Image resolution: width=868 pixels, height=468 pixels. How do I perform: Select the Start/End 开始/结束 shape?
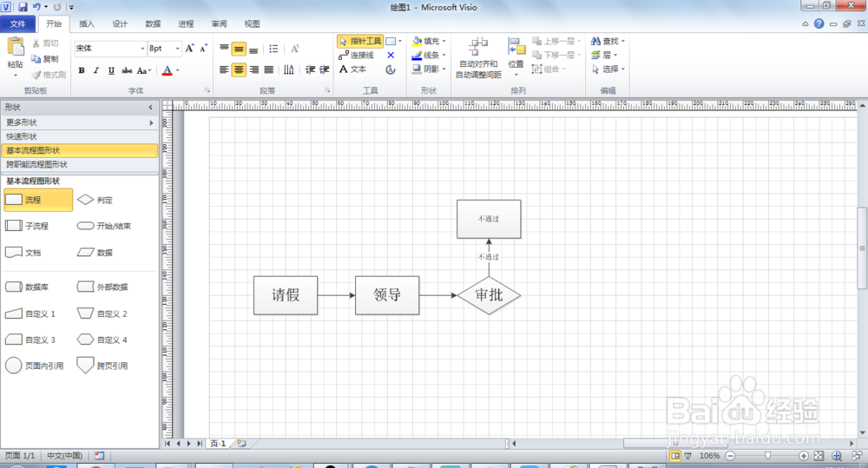coord(104,226)
